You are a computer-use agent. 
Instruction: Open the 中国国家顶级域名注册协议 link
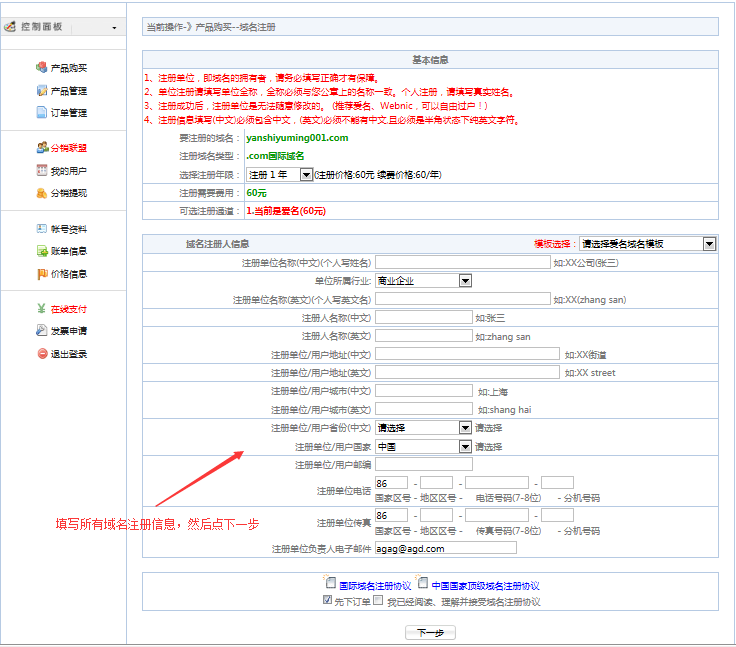[x=484, y=585]
